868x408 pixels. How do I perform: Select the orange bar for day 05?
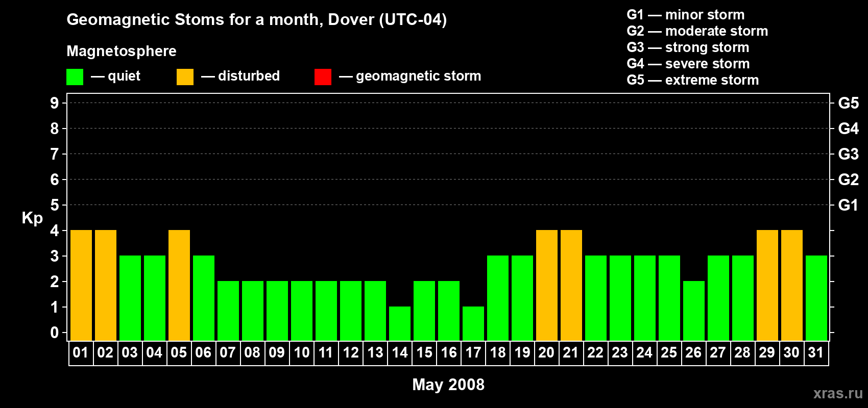179,285
